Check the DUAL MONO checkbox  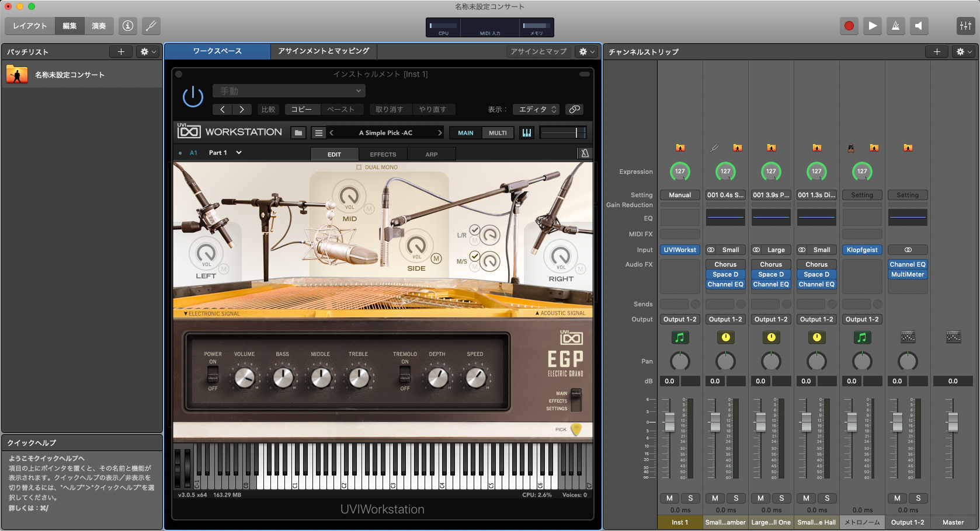(x=359, y=167)
